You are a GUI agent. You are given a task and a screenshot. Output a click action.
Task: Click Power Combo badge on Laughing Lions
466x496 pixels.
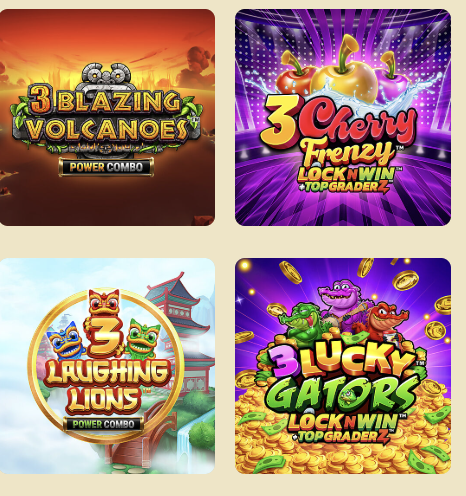click(104, 424)
